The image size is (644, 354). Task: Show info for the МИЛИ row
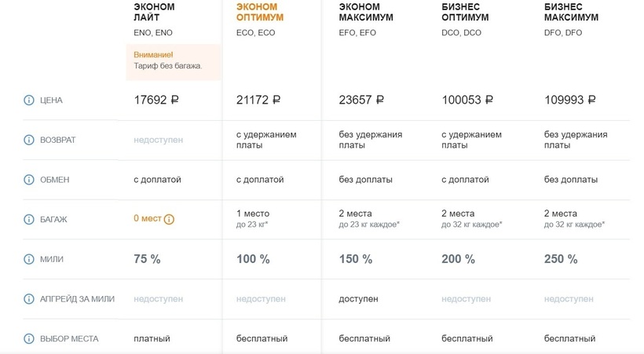[29, 259]
